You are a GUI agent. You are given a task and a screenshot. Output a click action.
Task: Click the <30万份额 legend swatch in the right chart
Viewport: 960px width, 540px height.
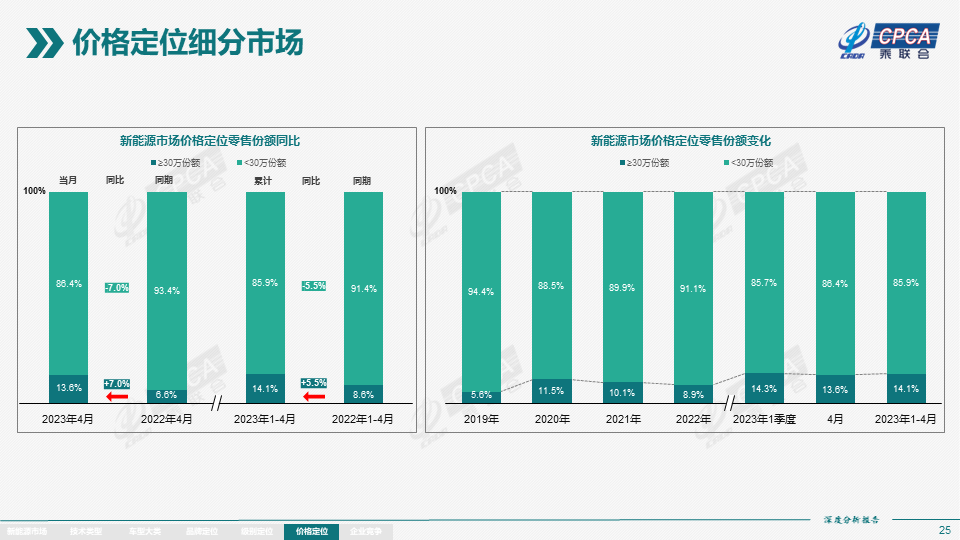725,162
